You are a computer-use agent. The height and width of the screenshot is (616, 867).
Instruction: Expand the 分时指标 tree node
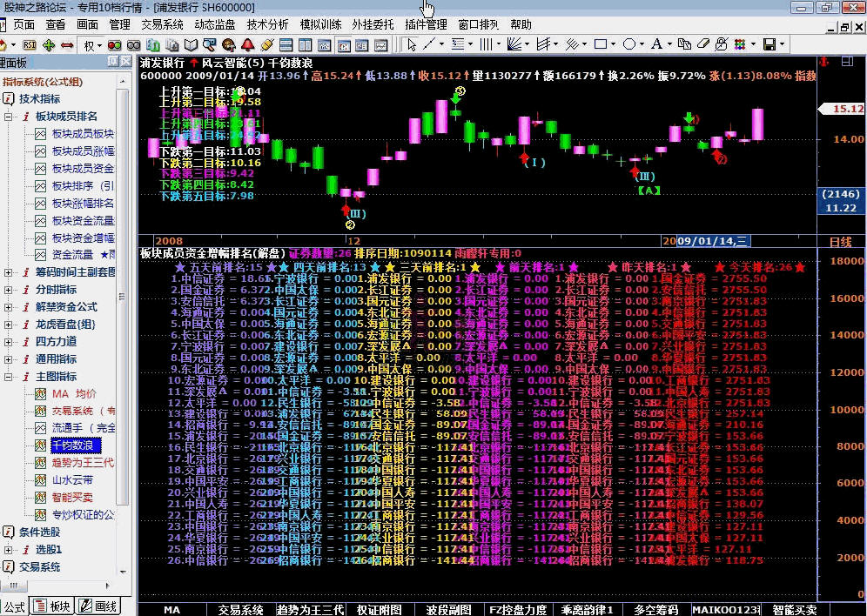coord(9,290)
